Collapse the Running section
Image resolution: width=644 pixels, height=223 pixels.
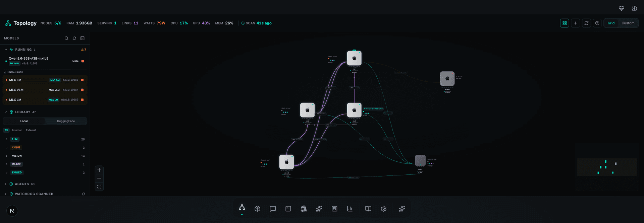pos(6,50)
